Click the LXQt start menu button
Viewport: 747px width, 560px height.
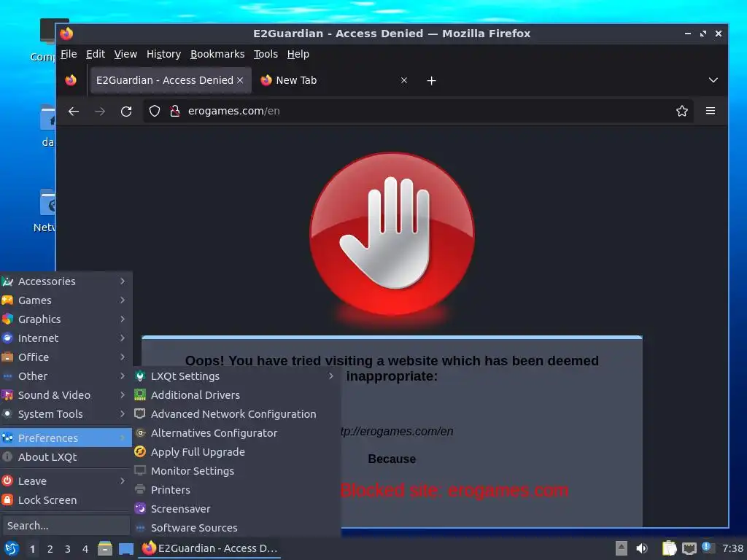click(11, 548)
